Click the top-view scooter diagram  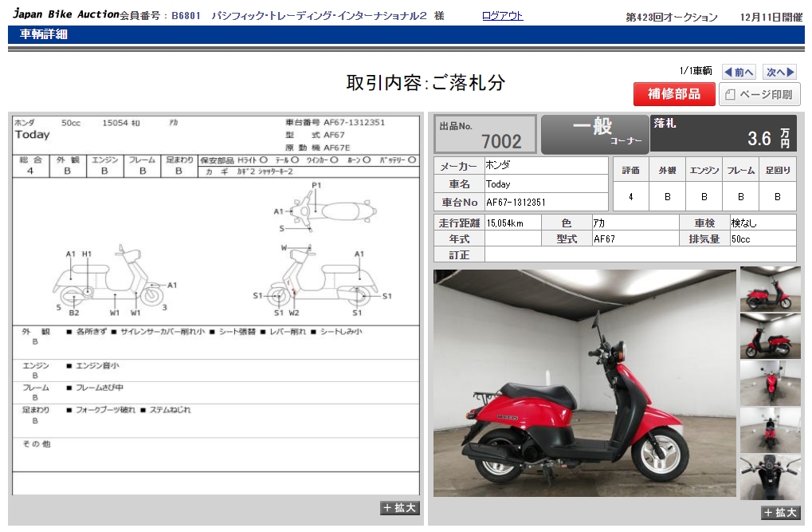click(326, 207)
